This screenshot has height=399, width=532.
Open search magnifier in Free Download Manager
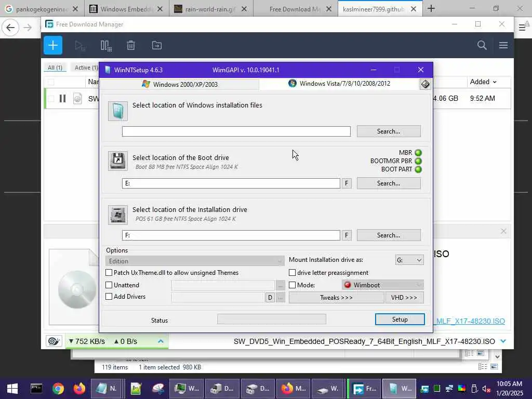[x=482, y=45]
